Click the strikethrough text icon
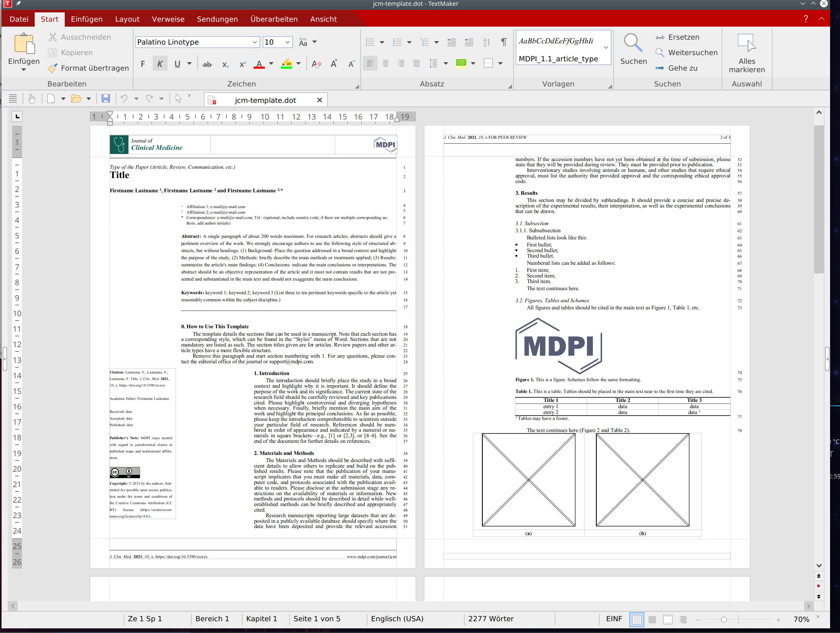The height and width of the screenshot is (633, 840). [207, 64]
